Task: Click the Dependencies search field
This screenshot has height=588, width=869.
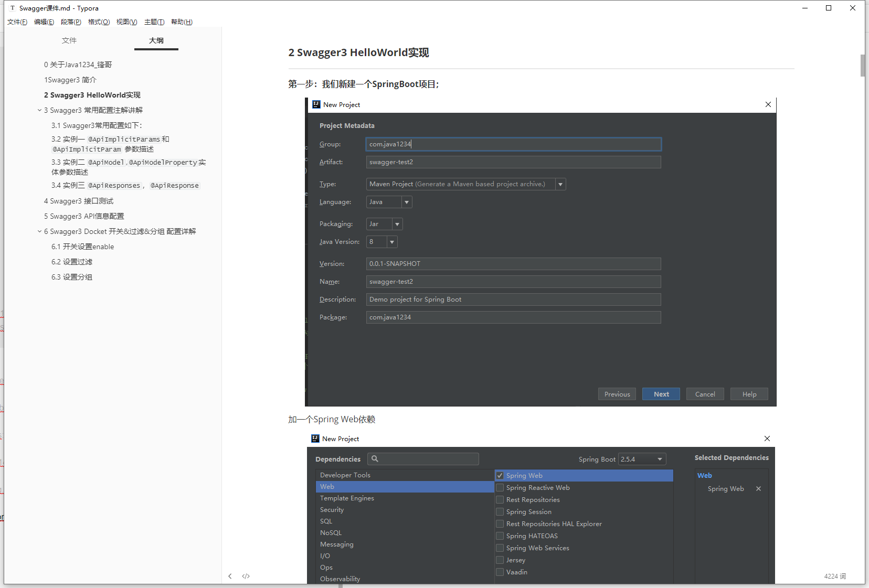Action: tap(423, 459)
